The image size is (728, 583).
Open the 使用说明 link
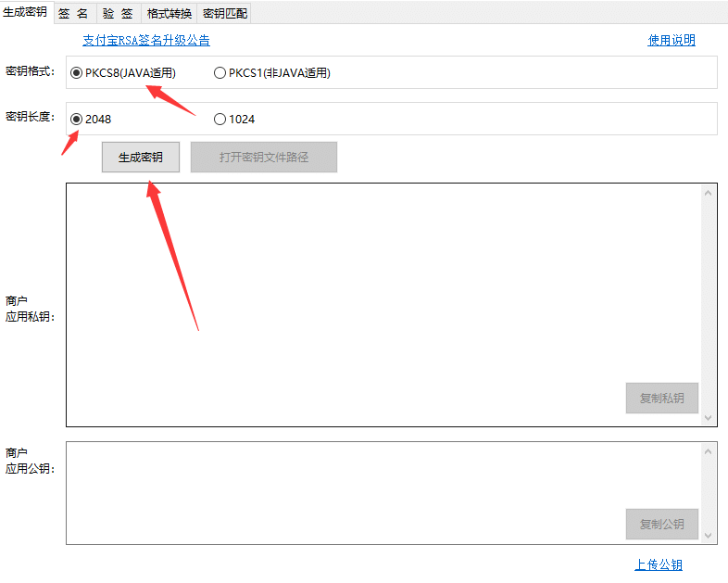671,40
